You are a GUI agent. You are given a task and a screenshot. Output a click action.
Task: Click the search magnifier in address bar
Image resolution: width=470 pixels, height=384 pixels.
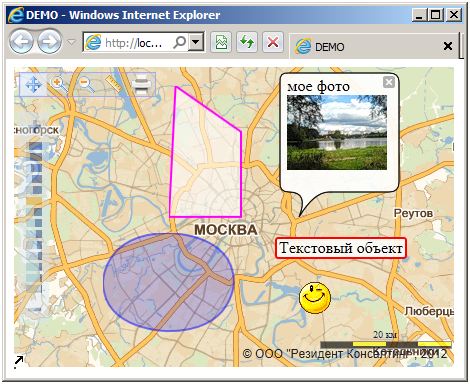click(180, 42)
